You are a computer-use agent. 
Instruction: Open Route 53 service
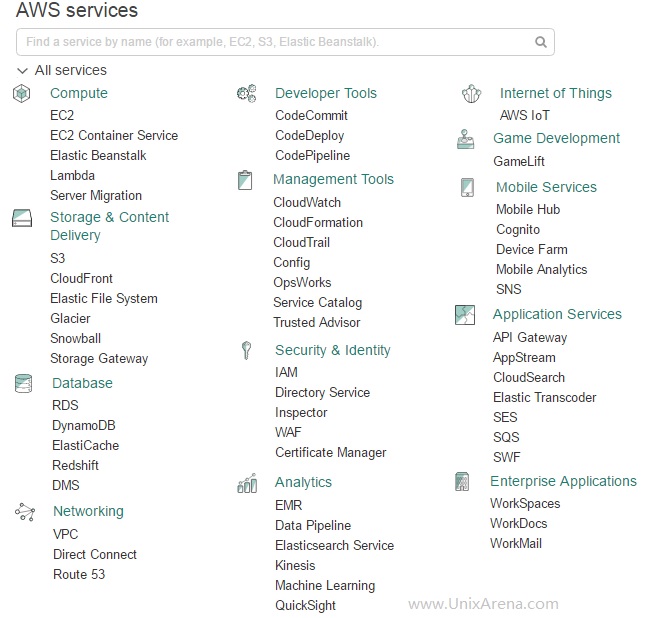coord(79,574)
